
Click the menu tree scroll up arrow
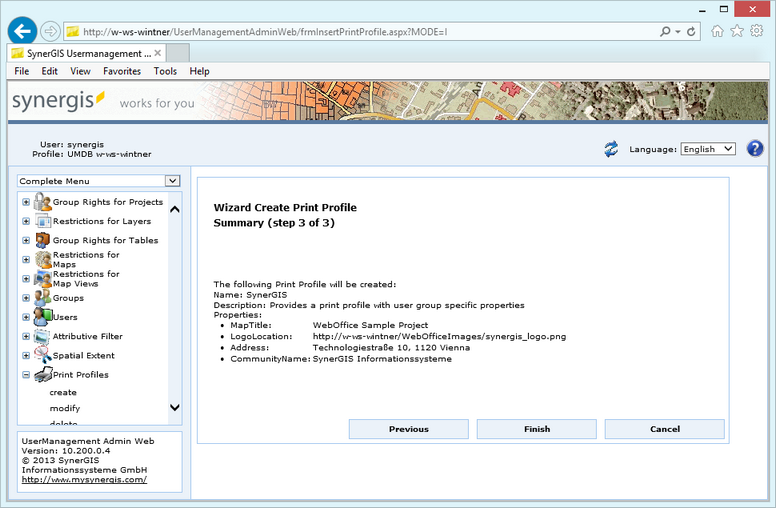(x=175, y=209)
